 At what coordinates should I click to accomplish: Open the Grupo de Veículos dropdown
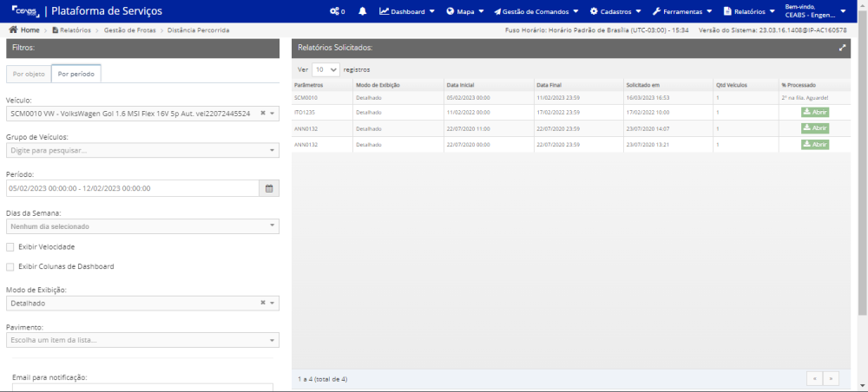point(142,150)
